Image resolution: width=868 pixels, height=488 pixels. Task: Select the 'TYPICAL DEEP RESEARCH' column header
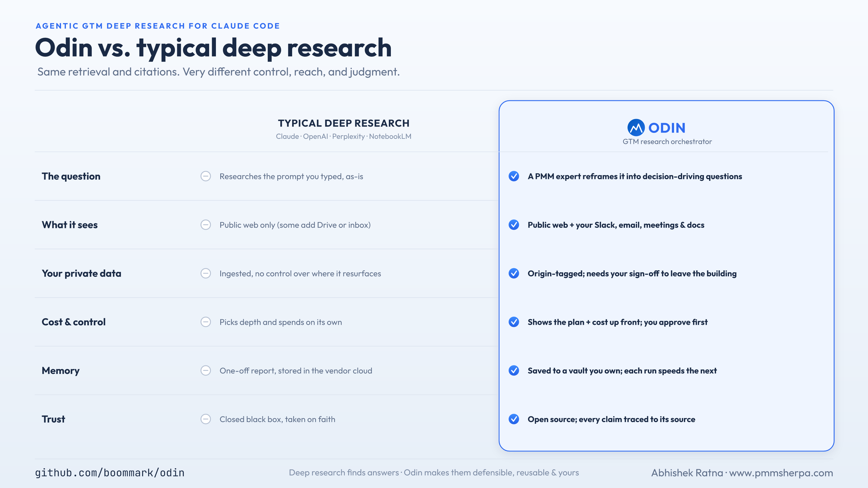344,123
